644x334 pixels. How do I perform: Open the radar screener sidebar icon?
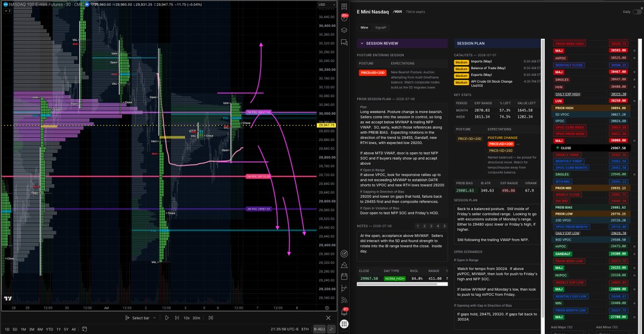tap(344, 253)
